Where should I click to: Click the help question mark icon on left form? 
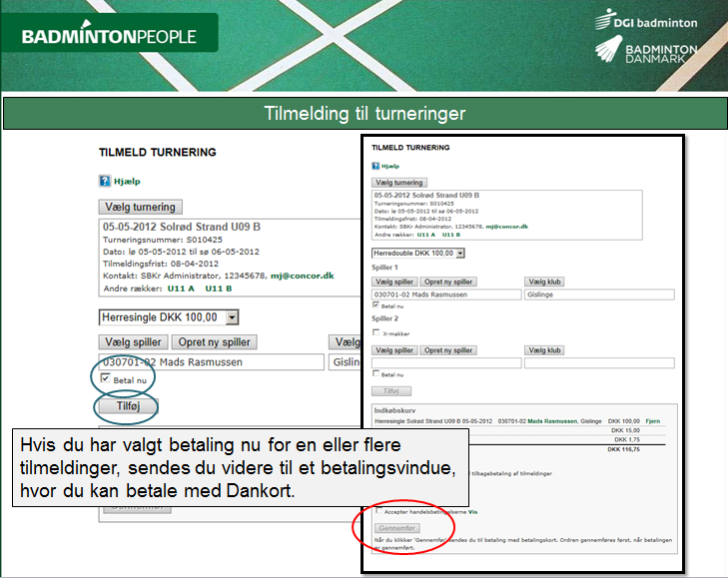(104, 182)
